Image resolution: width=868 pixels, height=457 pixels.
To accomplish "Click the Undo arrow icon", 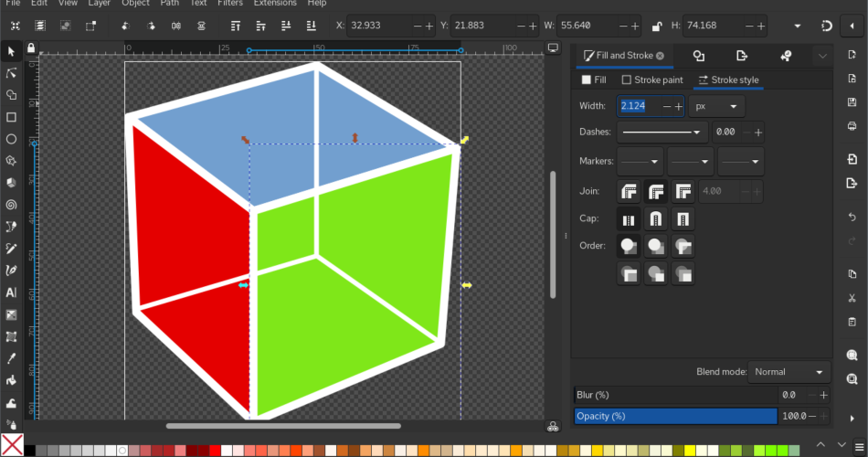I will [852, 217].
